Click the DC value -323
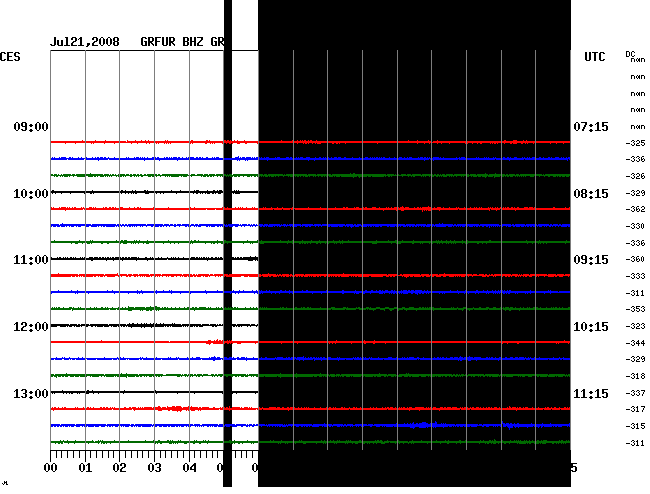Screen dimensions: 650x494 click(x=635, y=326)
